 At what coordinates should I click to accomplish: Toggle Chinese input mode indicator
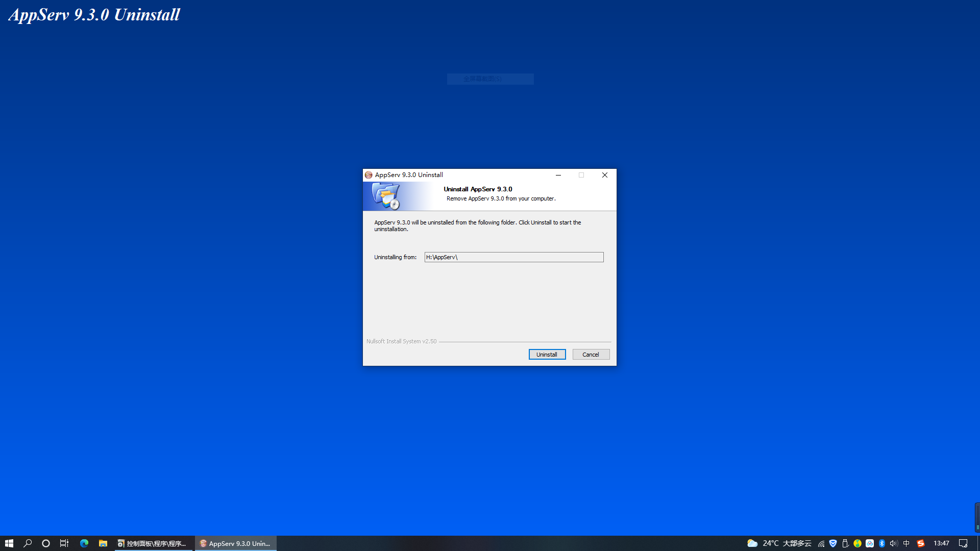(906, 543)
